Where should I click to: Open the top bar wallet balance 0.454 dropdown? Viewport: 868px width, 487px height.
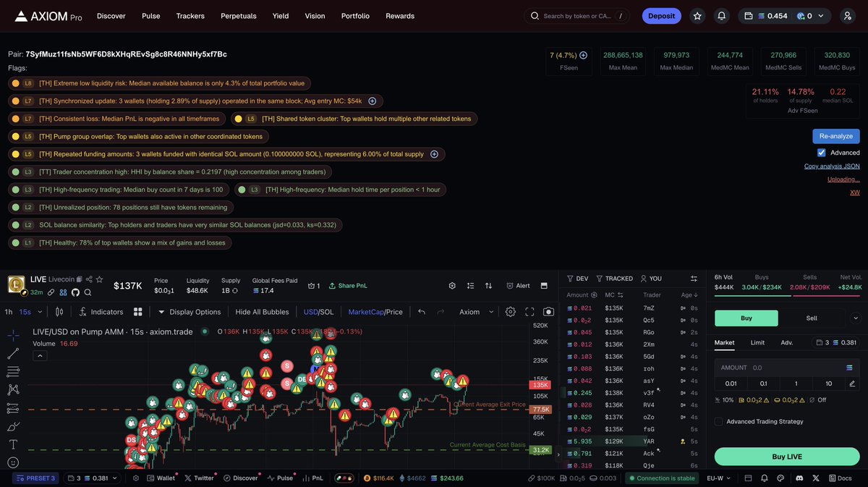coord(785,16)
